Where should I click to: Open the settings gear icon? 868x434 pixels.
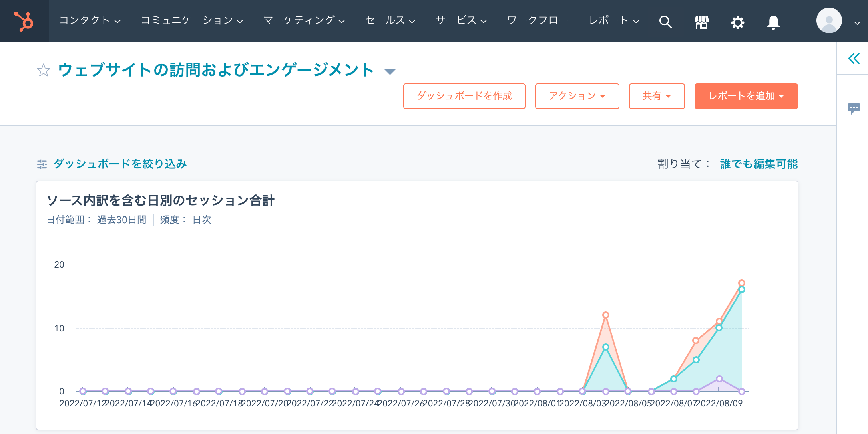tap(738, 22)
